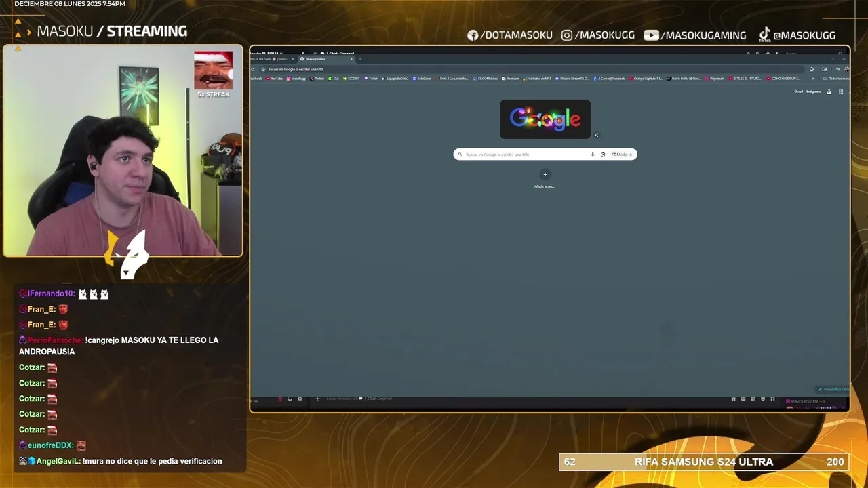Open the Kick bookmark
Image resolution: width=868 pixels, height=488 pixels.
(334, 79)
